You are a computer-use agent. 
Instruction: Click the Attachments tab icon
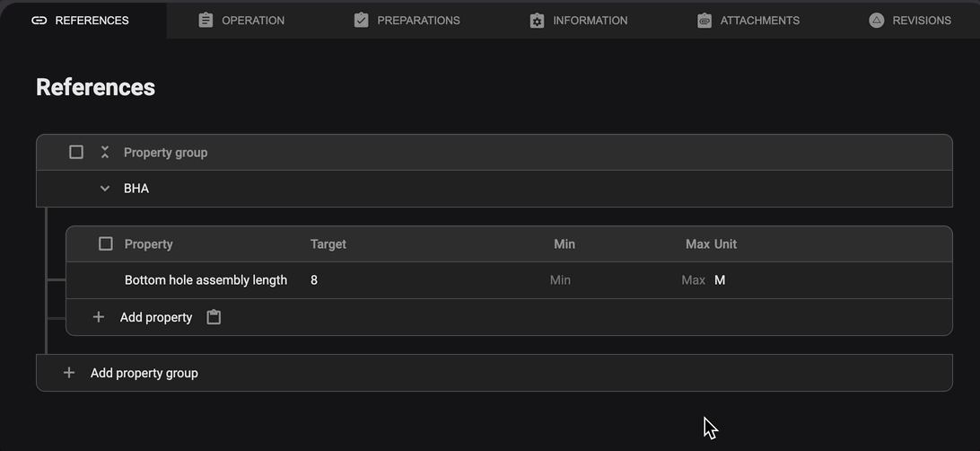tap(704, 21)
